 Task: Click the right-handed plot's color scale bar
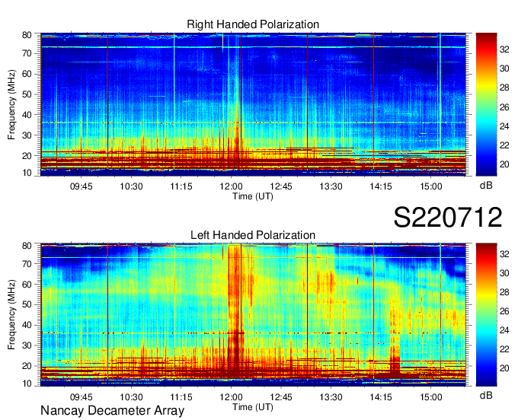(x=486, y=104)
